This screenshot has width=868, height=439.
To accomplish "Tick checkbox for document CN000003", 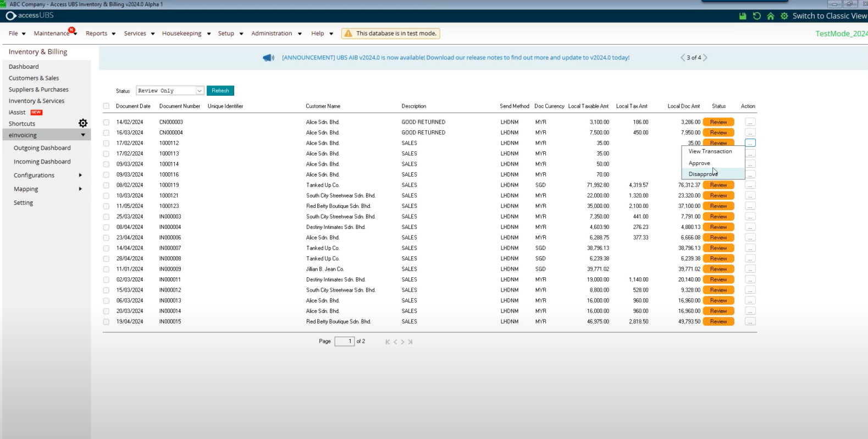I will [106, 122].
